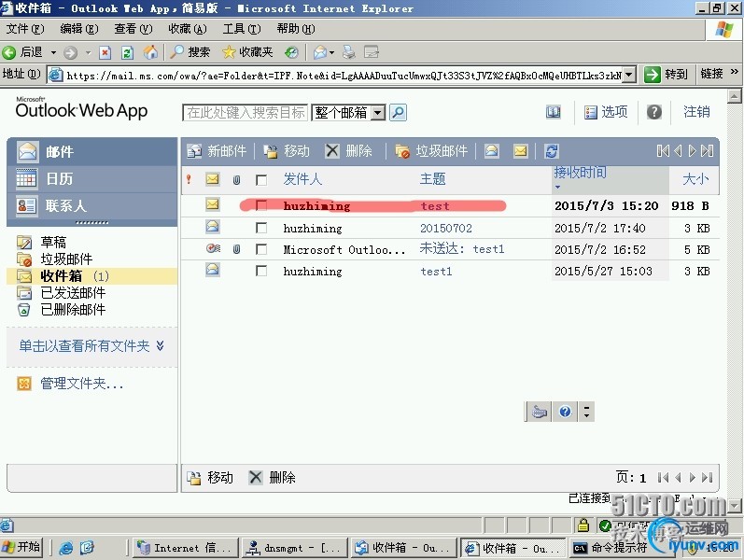Click the next page arrow in toolbar
This screenshot has width=744, height=560.
pos(693,151)
